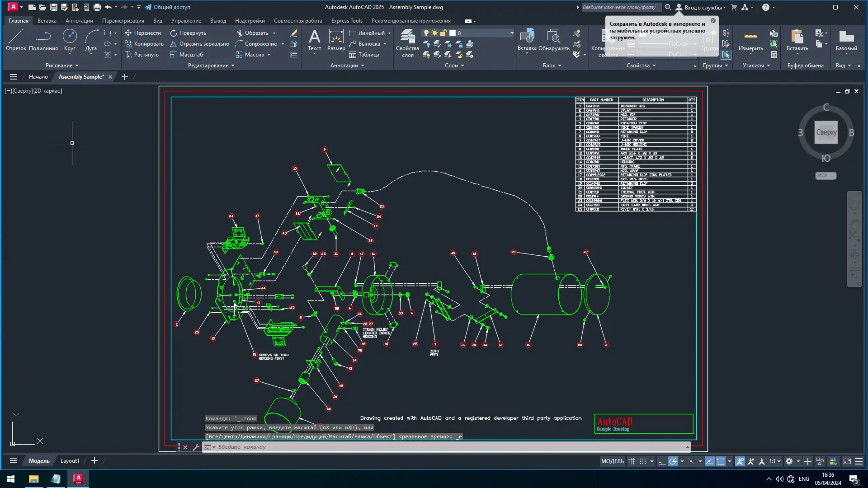Choose the Дуга (Arc) tool
The width and height of the screenshot is (868, 488).
91,40
